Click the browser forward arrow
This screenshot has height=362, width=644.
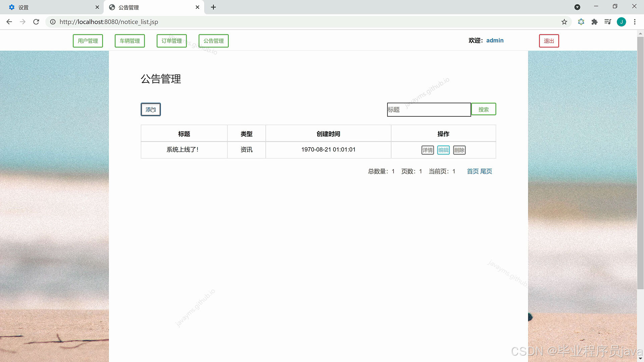[x=22, y=22]
